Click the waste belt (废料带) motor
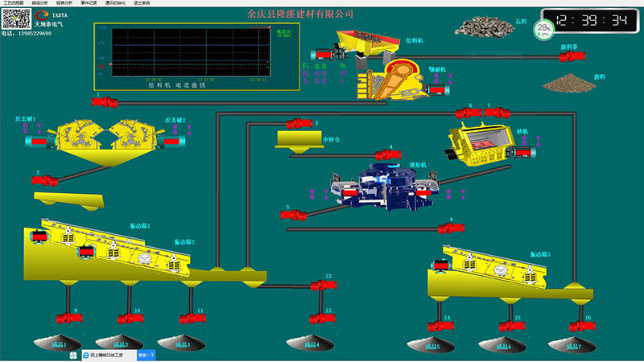This screenshot has width=644, height=362. [x=573, y=56]
